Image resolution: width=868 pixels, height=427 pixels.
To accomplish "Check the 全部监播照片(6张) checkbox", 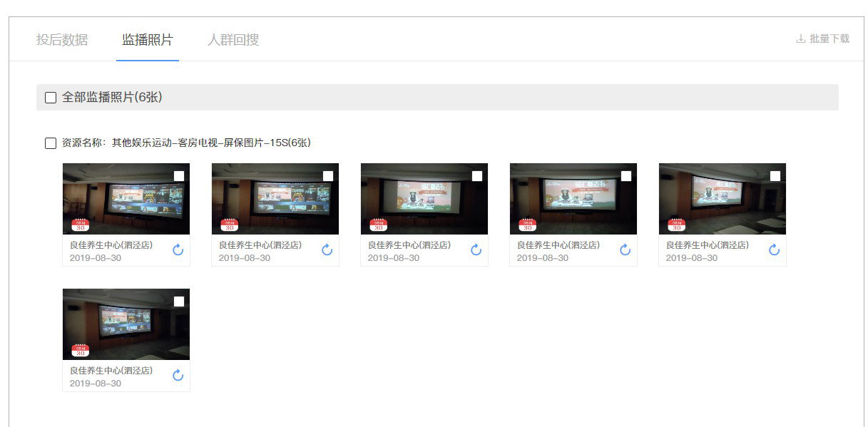I will [x=51, y=98].
